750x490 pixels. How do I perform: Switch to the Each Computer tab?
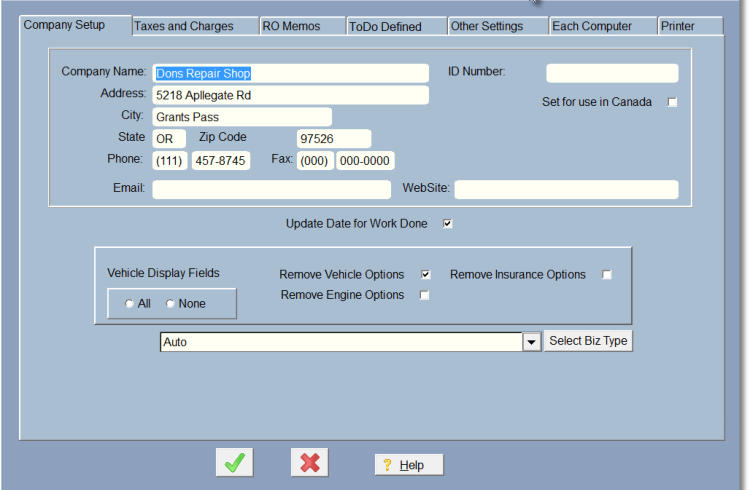click(x=592, y=26)
